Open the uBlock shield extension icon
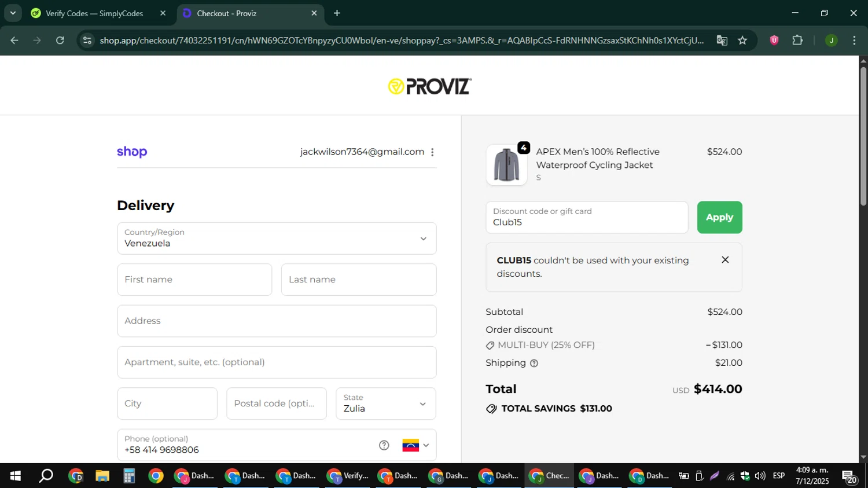 pyautogui.click(x=774, y=40)
